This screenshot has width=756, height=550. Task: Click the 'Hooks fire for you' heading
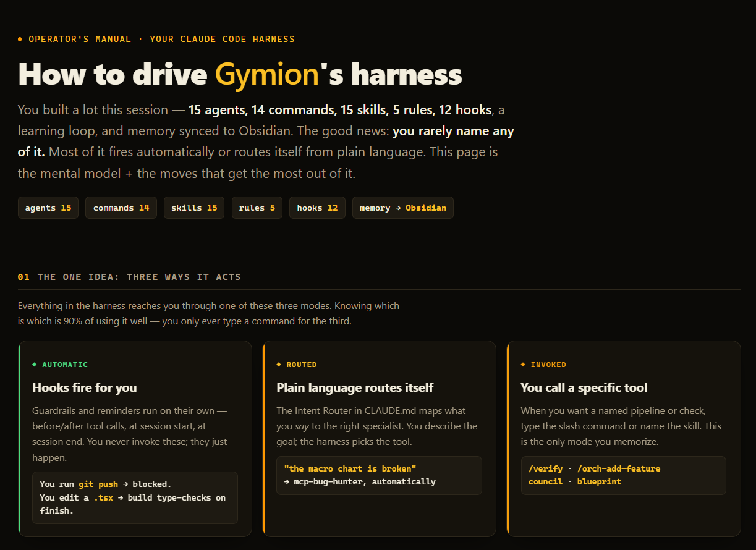click(85, 387)
